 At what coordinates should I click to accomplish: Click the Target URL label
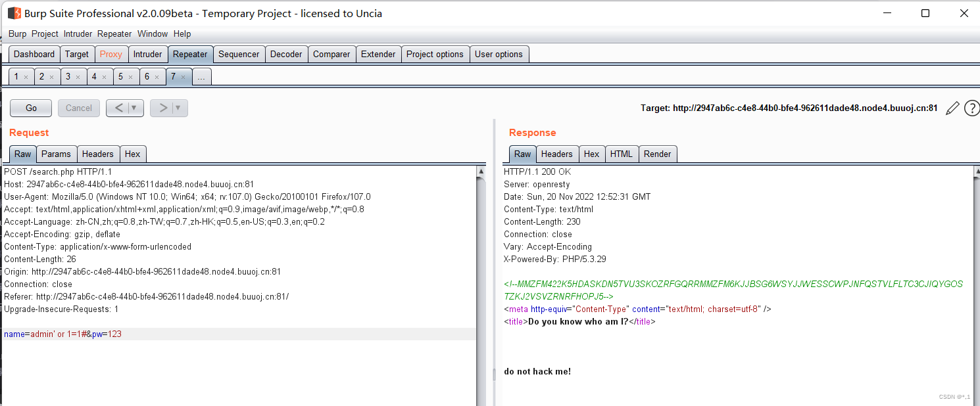[789, 108]
